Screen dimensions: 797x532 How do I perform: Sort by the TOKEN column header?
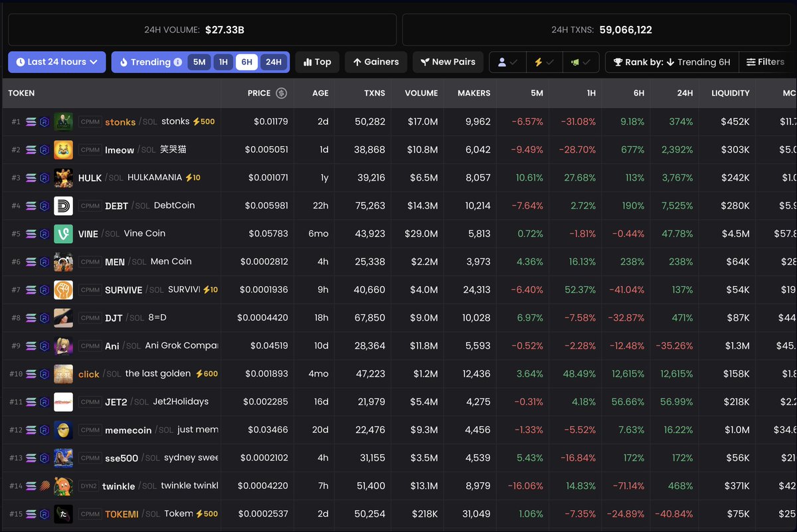click(x=21, y=94)
